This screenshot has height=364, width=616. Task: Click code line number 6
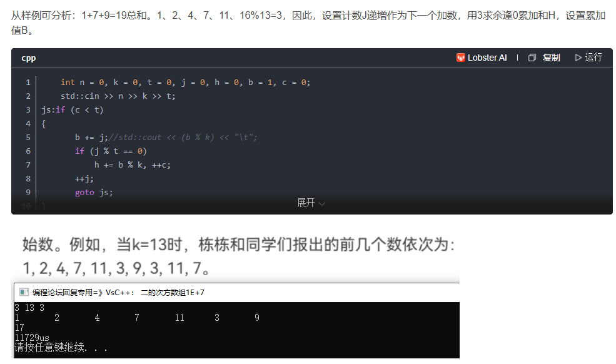(28, 151)
